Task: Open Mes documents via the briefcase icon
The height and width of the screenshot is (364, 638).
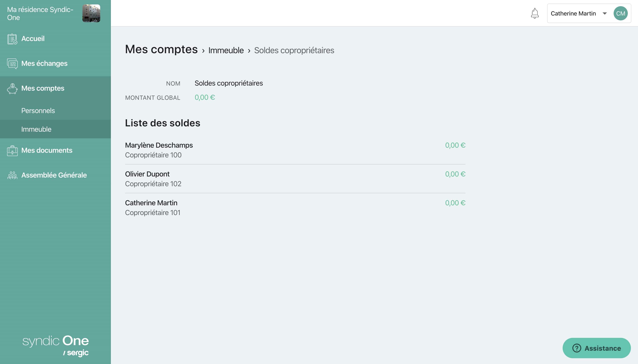Action: point(12,150)
